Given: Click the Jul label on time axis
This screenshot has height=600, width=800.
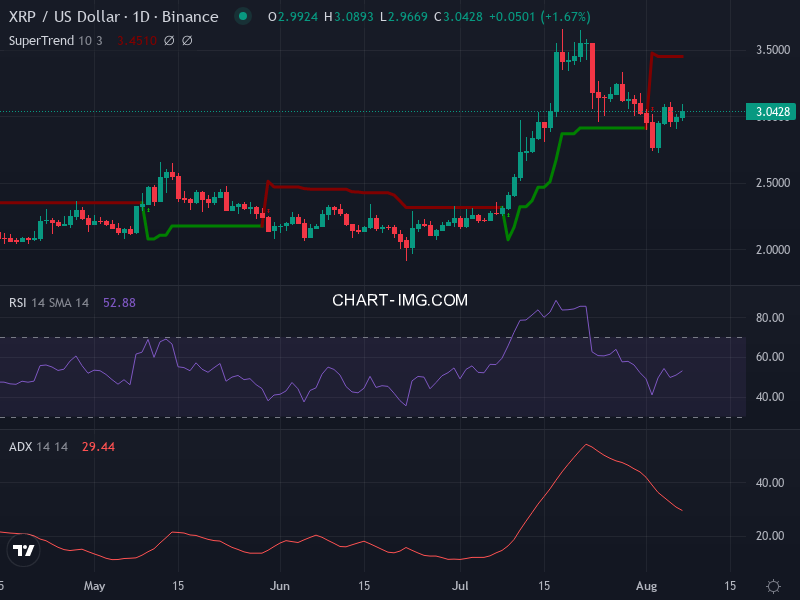Looking at the screenshot, I should pyautogui.click(x=460, y=586).
